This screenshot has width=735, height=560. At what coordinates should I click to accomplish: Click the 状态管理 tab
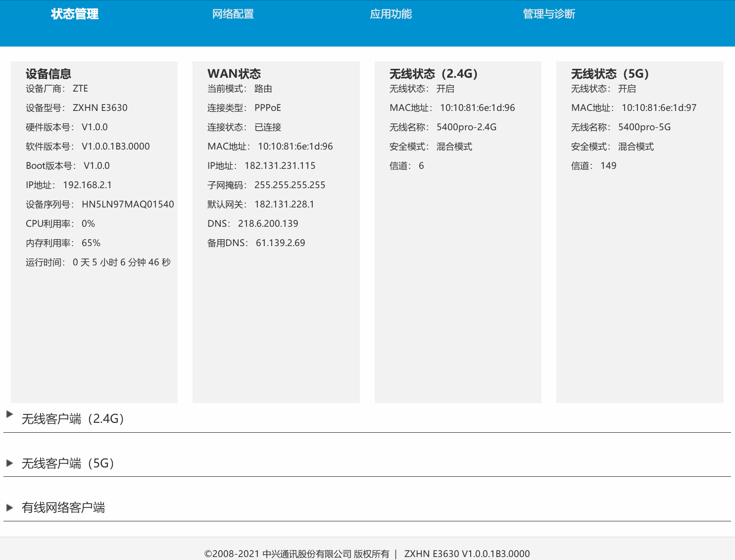point(73,14)
